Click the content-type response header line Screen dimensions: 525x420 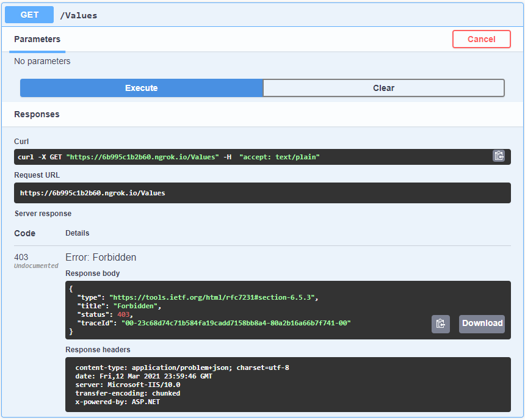(182, 367)
